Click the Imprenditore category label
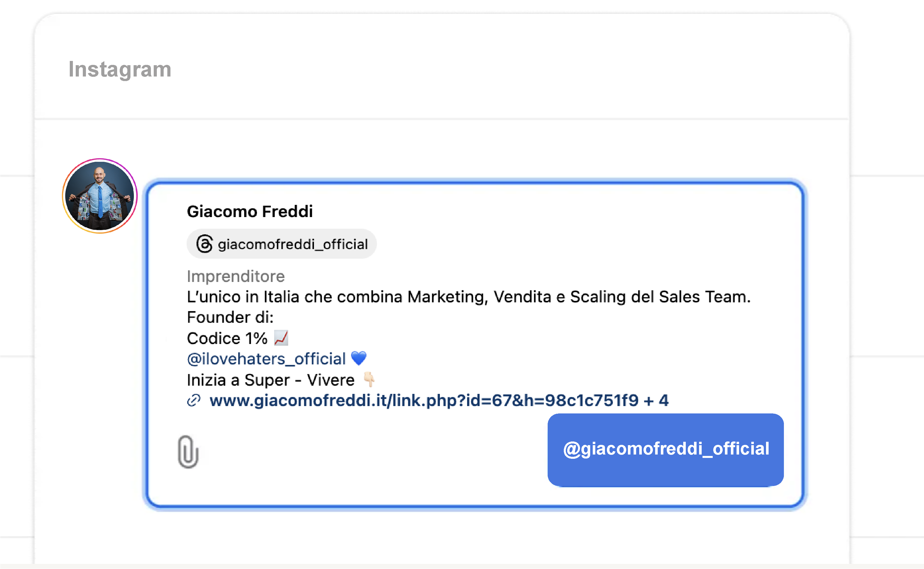This screenshot has height=569, width=924. pos(236,276)
